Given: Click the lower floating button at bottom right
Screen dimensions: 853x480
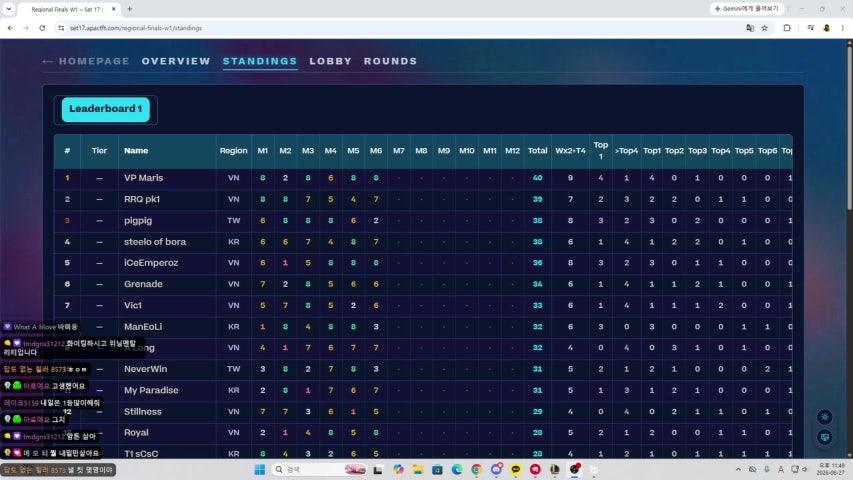Looking at the screenshot, I should pyautogui.click(x=825, y=437).
